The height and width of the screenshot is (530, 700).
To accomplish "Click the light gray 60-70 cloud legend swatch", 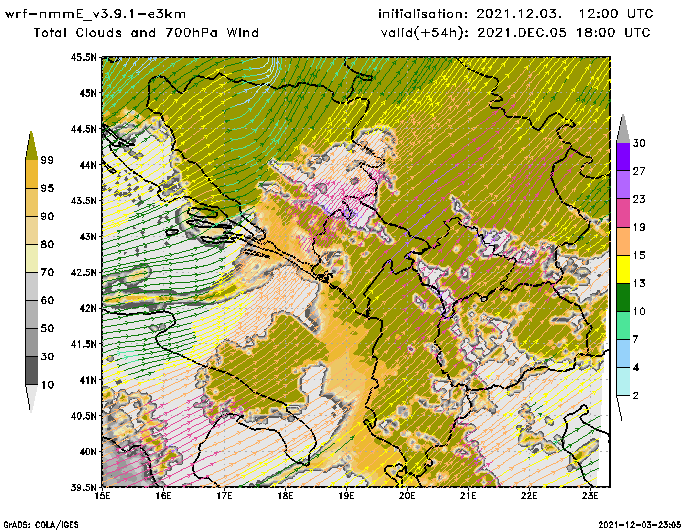I will [x=32, y=287].
